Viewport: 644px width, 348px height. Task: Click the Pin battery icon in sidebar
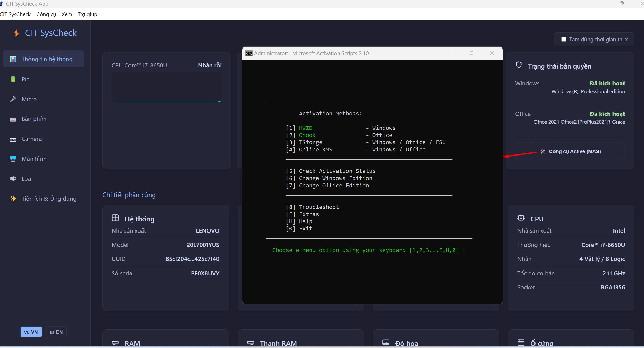pyautogui.click(x=13, y=79)
